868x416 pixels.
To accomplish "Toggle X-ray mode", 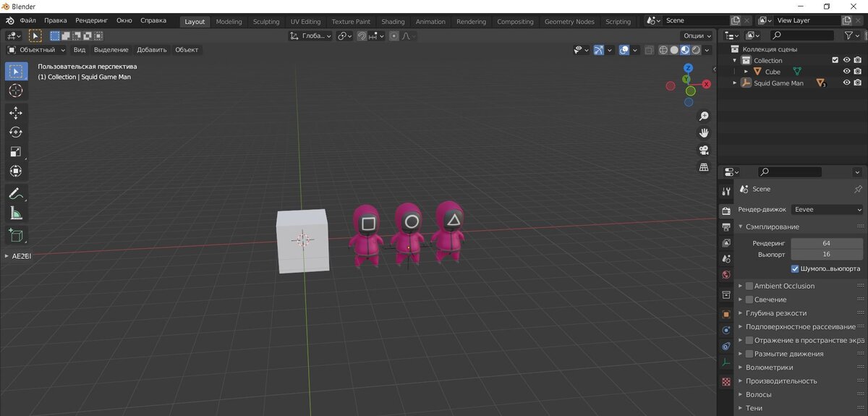I will [x=649, y=50].
